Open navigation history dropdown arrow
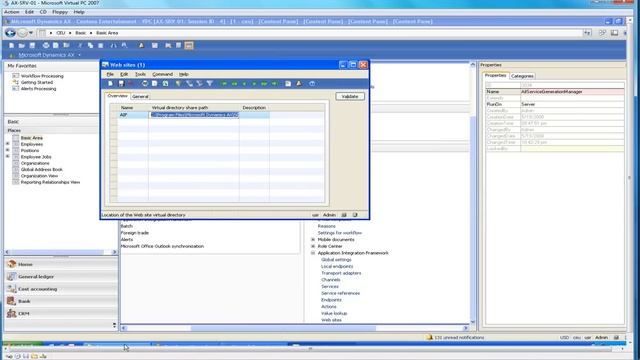This screenshot has height=360, width=640. (31, 33)
